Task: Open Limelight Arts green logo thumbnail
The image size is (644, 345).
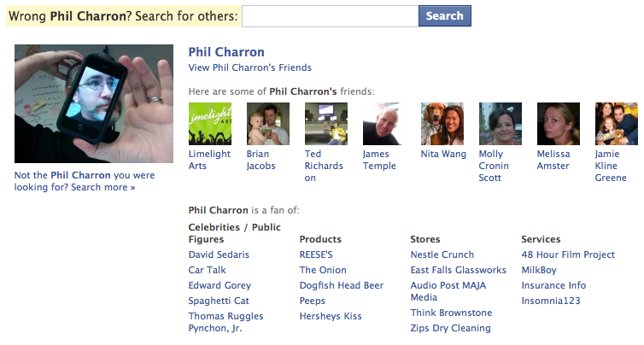Action: coord(210,124)
